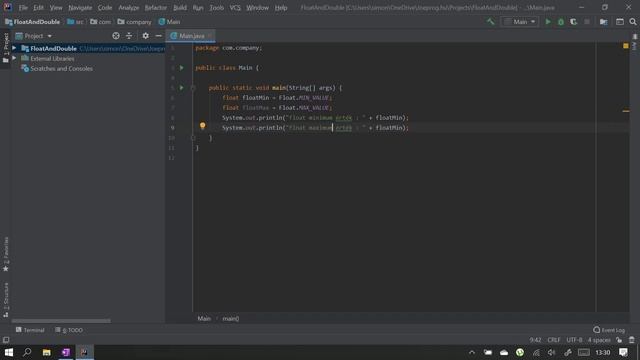Viewport: 640px width, 360px height.
Task: Open the Event Log tool window
Action: [x=609, y=330]
